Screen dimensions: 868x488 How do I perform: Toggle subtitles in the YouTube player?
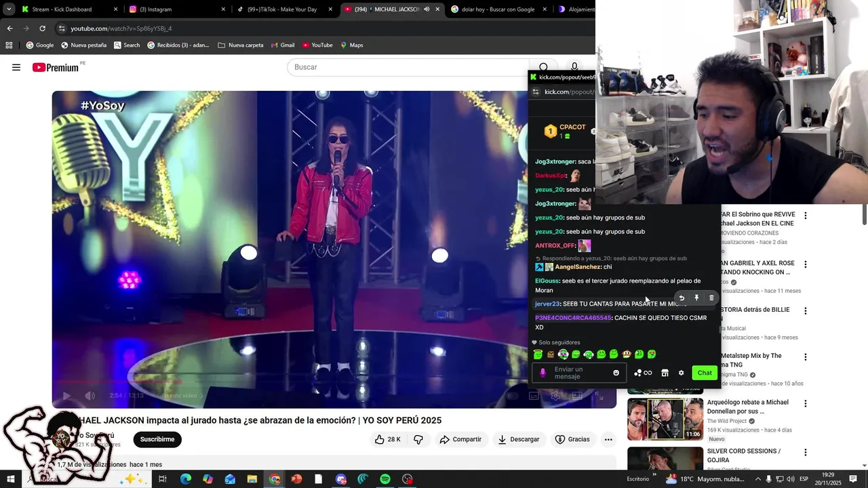coord(534,396)
